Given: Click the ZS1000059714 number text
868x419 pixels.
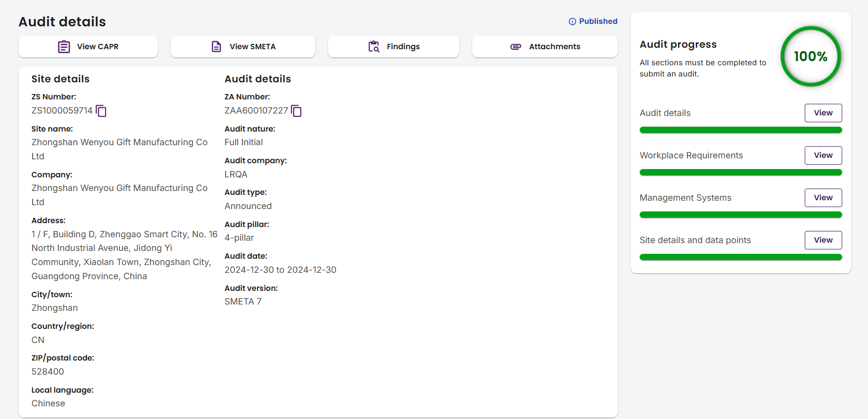Looking at the screenshot, I should [62, 111].
